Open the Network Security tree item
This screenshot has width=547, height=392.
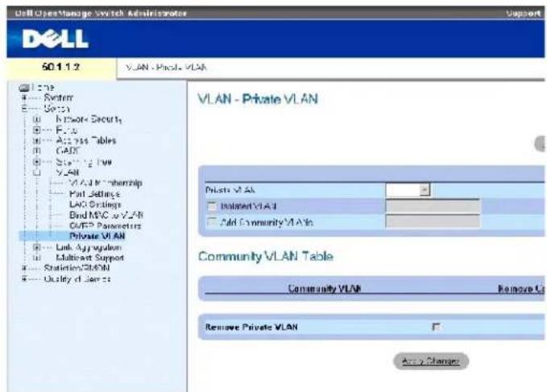tap(89, 119)
